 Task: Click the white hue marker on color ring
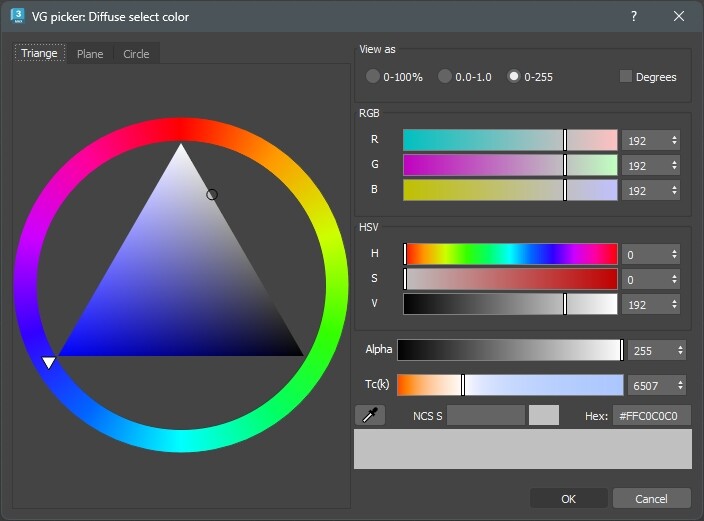tap(48, 362)
